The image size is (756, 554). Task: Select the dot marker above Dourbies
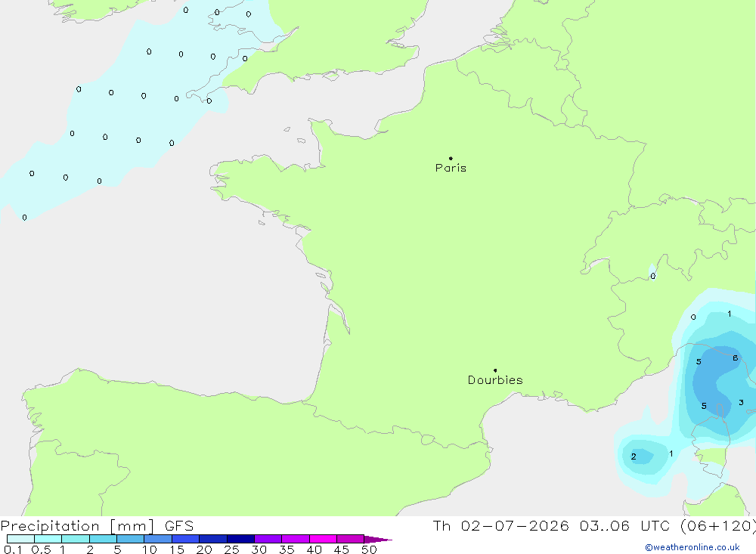(495, 370)
